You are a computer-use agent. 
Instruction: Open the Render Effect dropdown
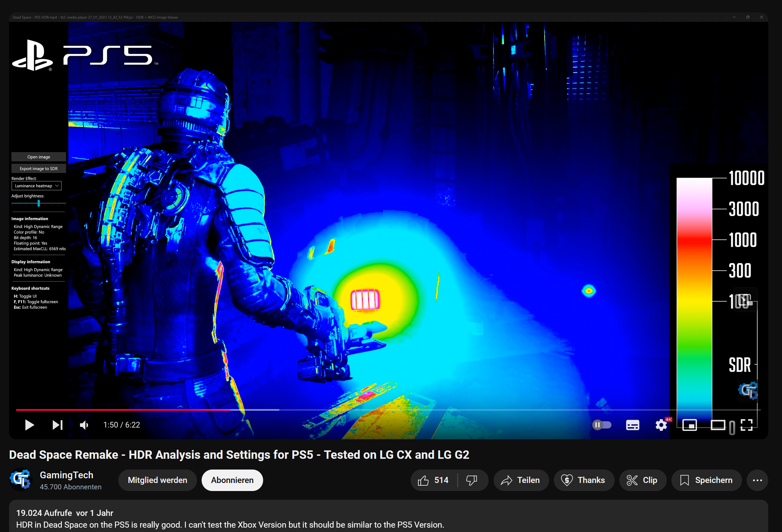[36, 186]
